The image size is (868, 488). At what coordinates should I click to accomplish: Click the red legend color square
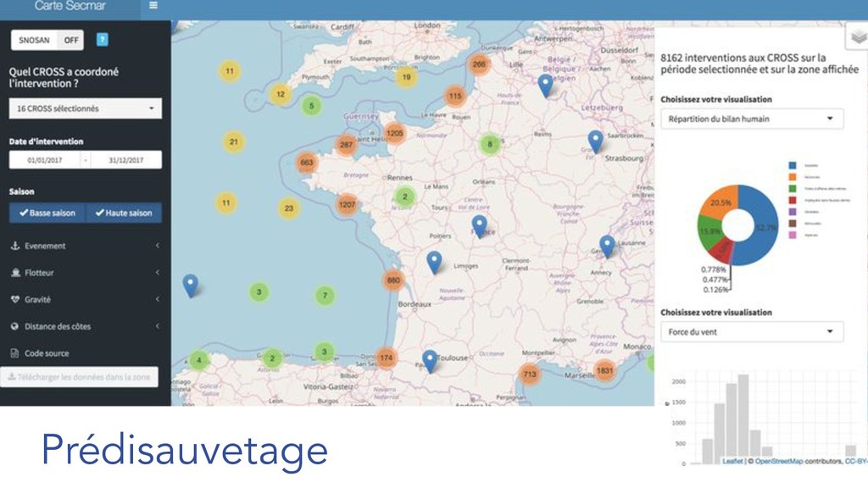click(793, 200)
